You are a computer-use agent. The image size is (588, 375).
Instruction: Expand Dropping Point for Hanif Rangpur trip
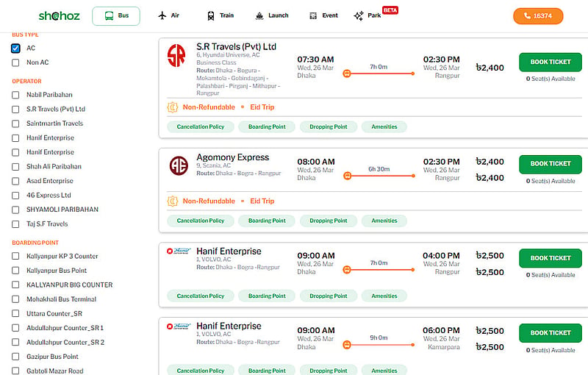click(328, 296)
